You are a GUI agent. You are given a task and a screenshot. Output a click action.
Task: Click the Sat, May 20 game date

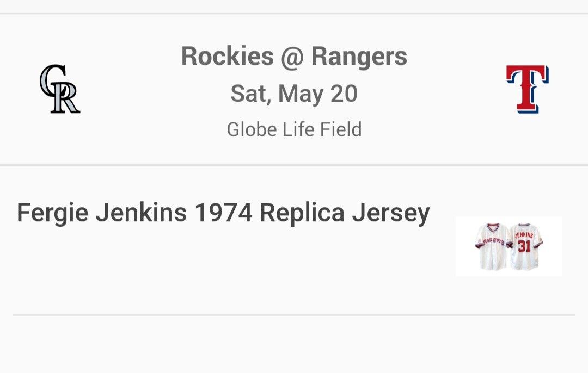tap(294, 94)
